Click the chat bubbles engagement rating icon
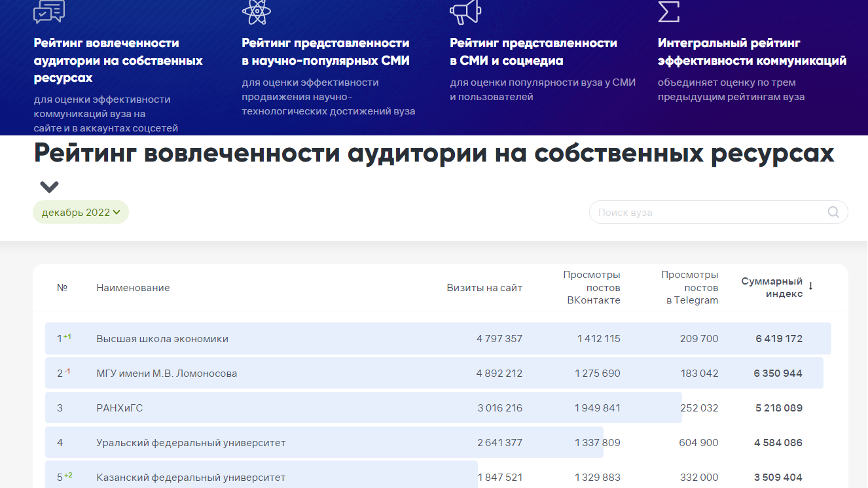This screenshot has height=488, width=868. tap(49, 11)
